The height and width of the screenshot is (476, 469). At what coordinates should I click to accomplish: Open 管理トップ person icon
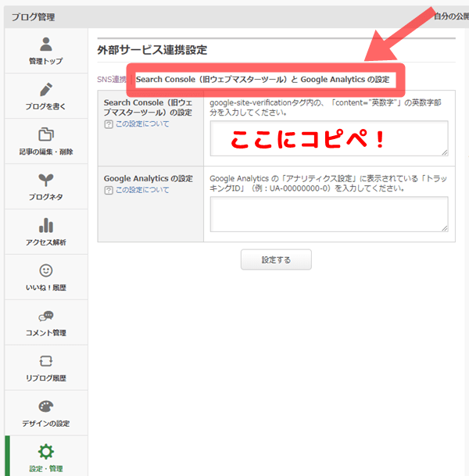46,45
